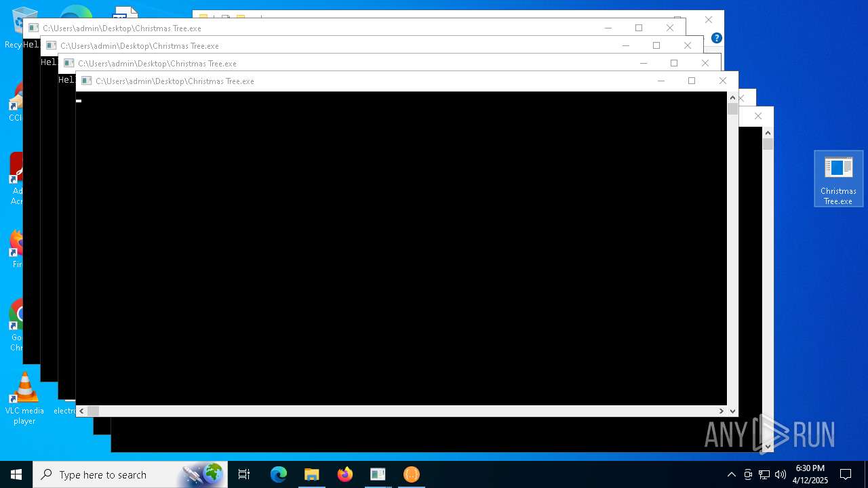Click the front console's horizontal scroll right arrow
The width and height of the screenshot is (868, 488).
pyautogui.click(x=722, y=411)
